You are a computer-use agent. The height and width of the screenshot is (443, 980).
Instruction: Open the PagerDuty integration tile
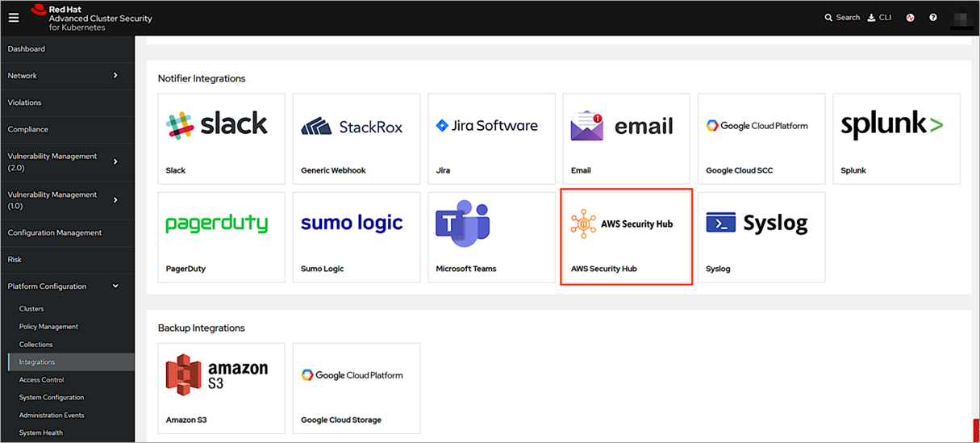pos(221,237)
